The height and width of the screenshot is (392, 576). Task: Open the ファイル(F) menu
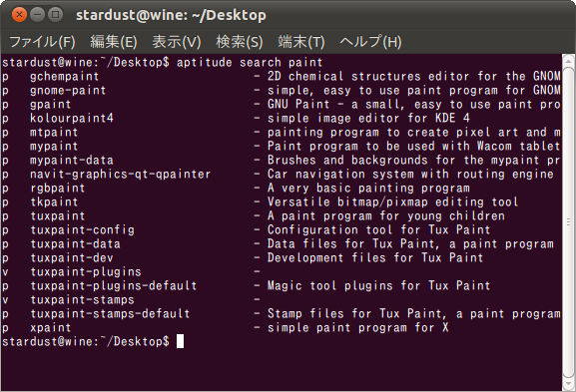point(42,42)
